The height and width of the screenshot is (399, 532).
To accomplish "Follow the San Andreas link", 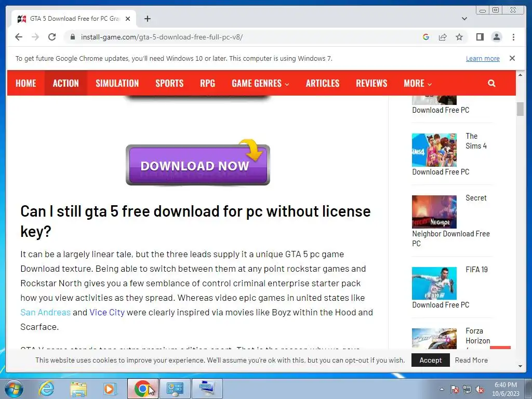I will coord(46,312).
